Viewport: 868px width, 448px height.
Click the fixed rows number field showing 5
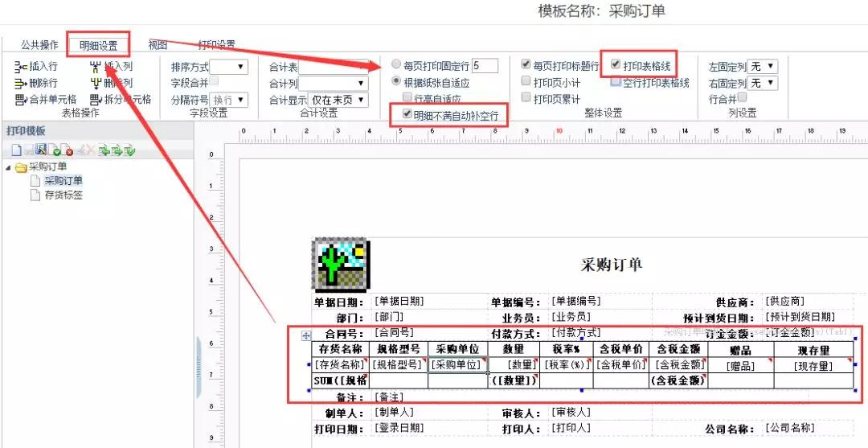pyautogui.click(x=485, y=66)
